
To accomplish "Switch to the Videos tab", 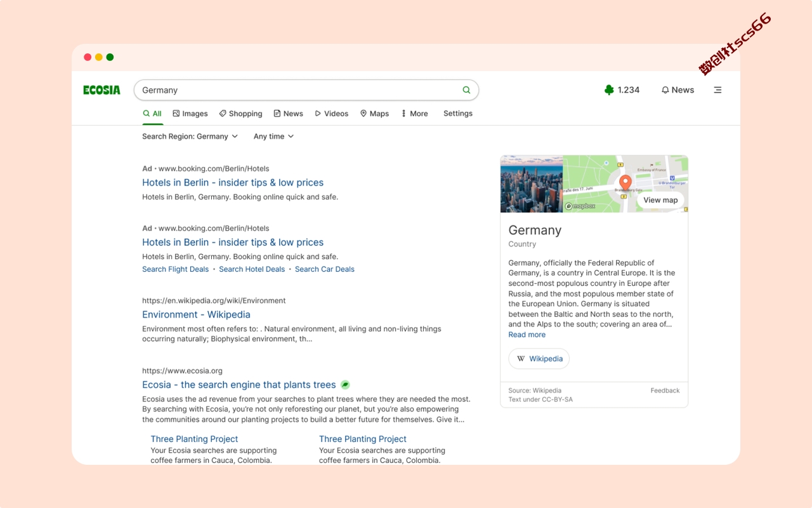I will tap(332, 114).
